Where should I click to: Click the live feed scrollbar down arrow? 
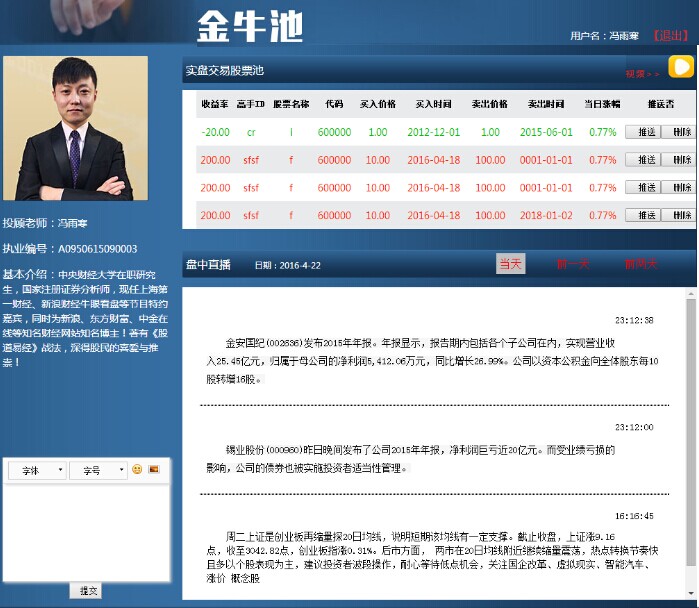[691, 593]
